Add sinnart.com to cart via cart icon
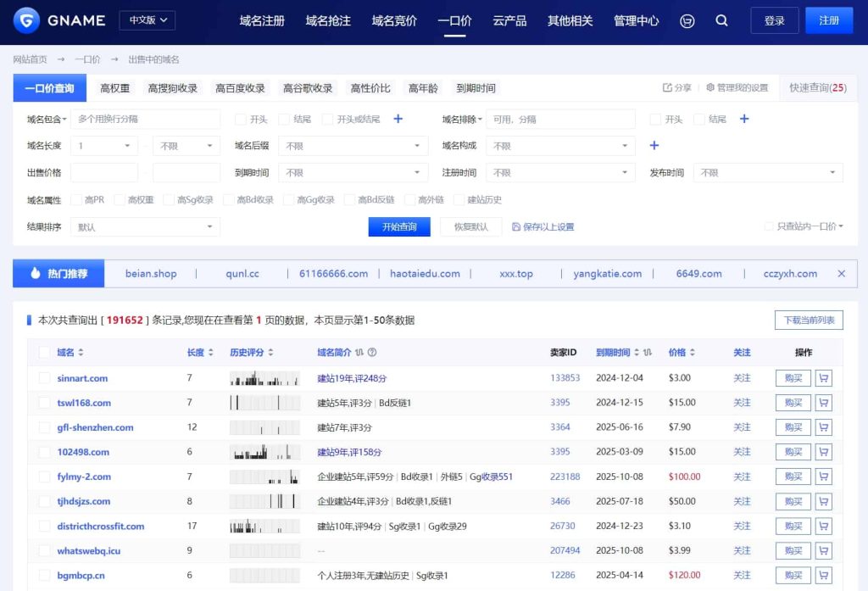The height and width of the screenshot is (591, 868). pyautogui.click(x=823, y=378)
